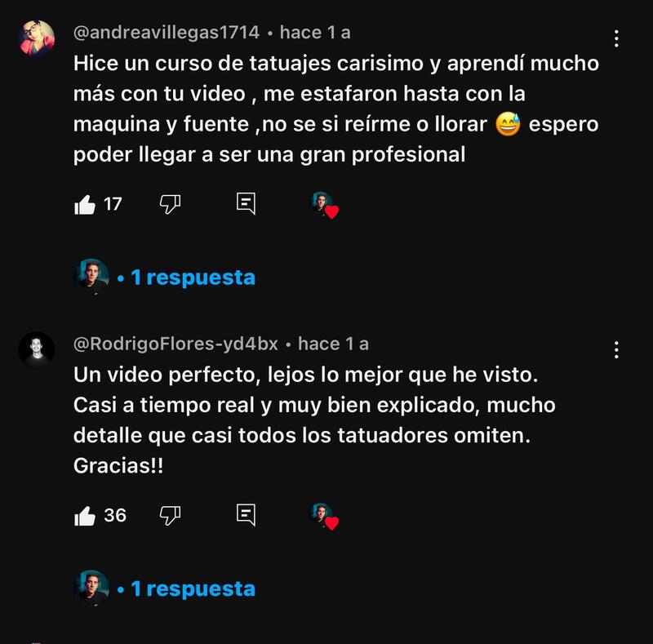Reply to RodrigoFlores-yd4bx's comment via reply icon

coord(246,515)
